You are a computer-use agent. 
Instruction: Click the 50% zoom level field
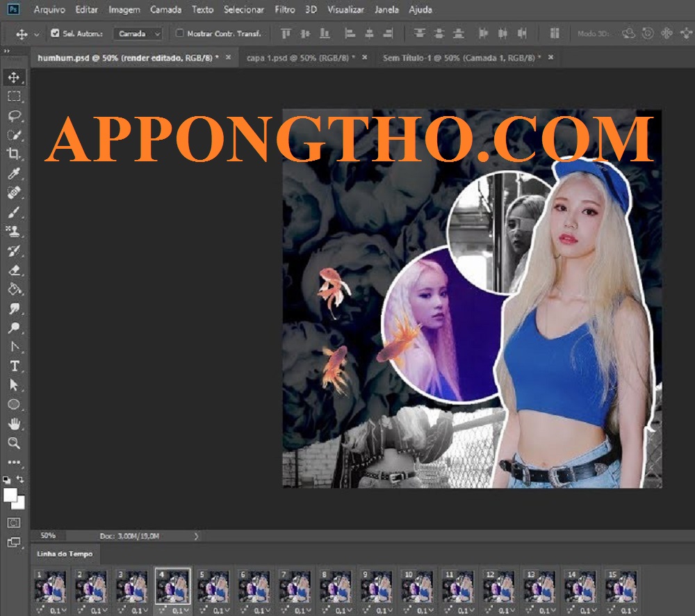tap(49, 536)
